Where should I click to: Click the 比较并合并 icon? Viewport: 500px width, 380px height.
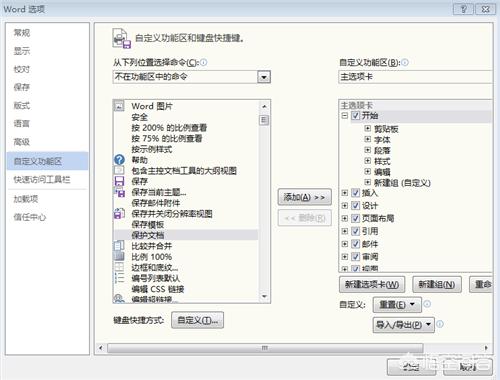coord(119,246)
